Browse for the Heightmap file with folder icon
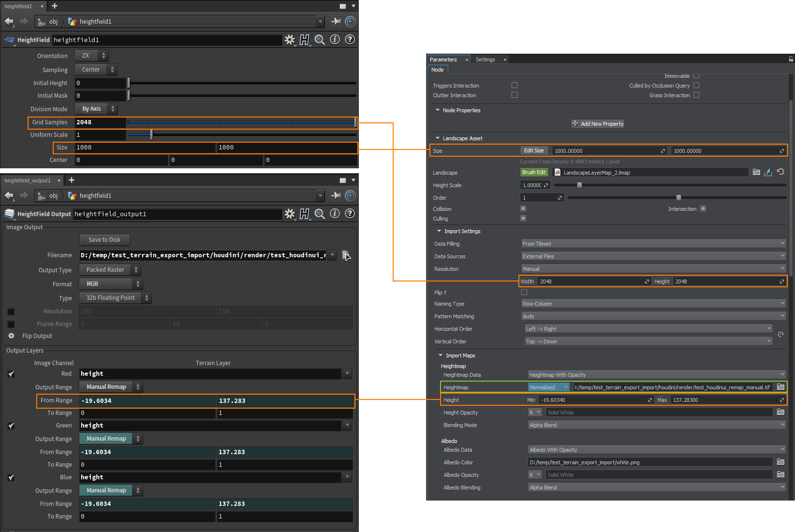The height and width of the screenshot is (532, 795). point(780,387)
